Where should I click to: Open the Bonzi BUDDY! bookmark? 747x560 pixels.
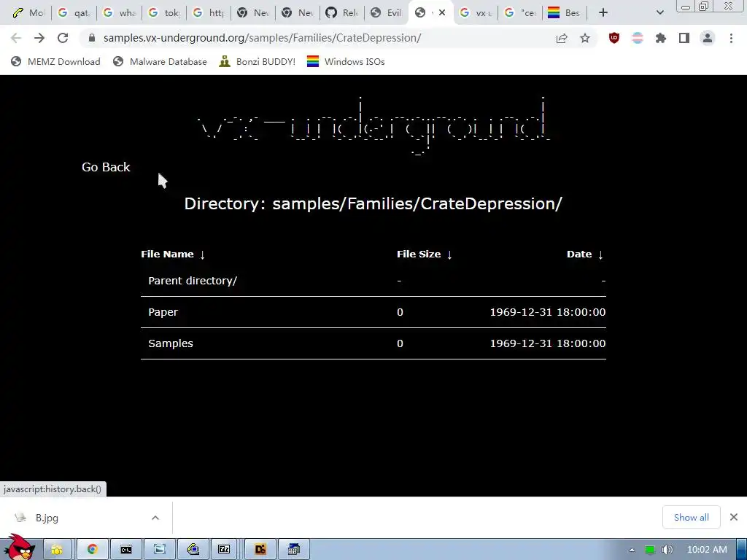(x=258, y=61)
